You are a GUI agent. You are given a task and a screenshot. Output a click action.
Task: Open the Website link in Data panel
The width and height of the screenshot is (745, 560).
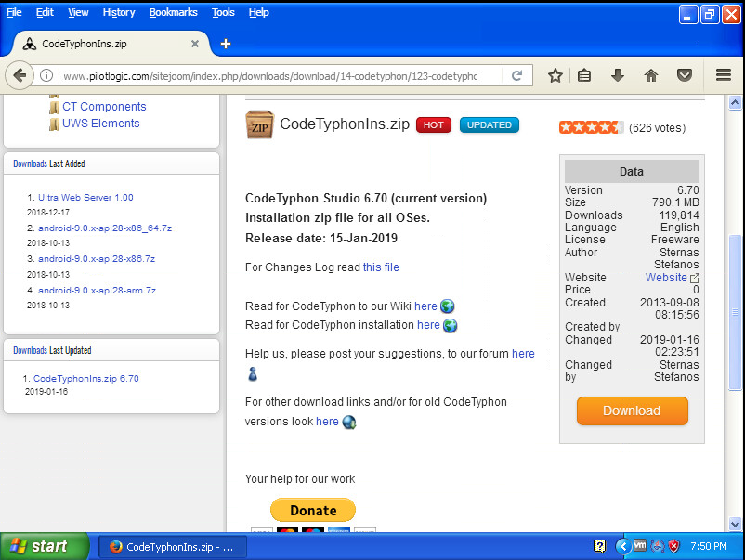[666, 278]
